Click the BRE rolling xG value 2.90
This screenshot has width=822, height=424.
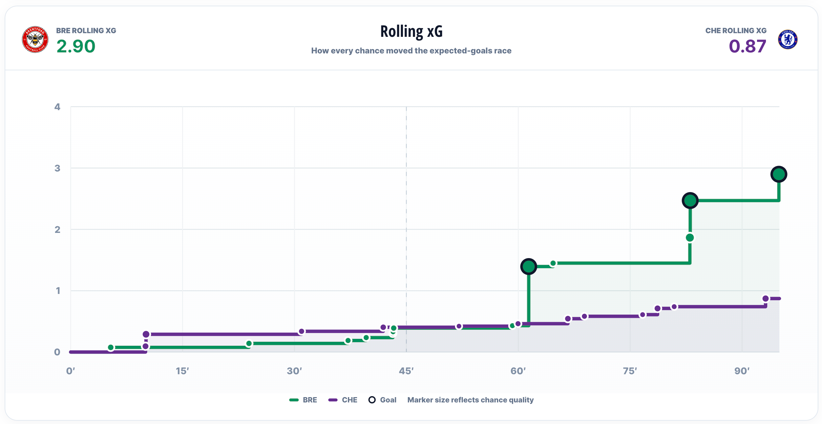[76, 47]
